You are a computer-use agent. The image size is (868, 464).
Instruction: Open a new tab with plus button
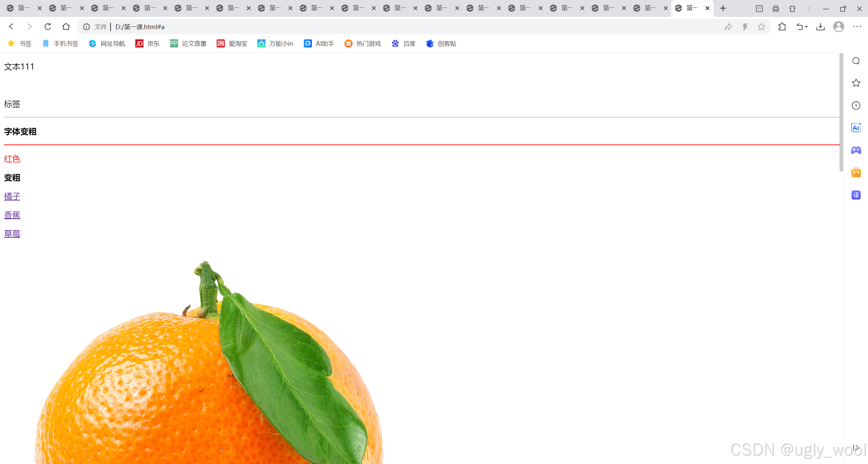[723, 8]
